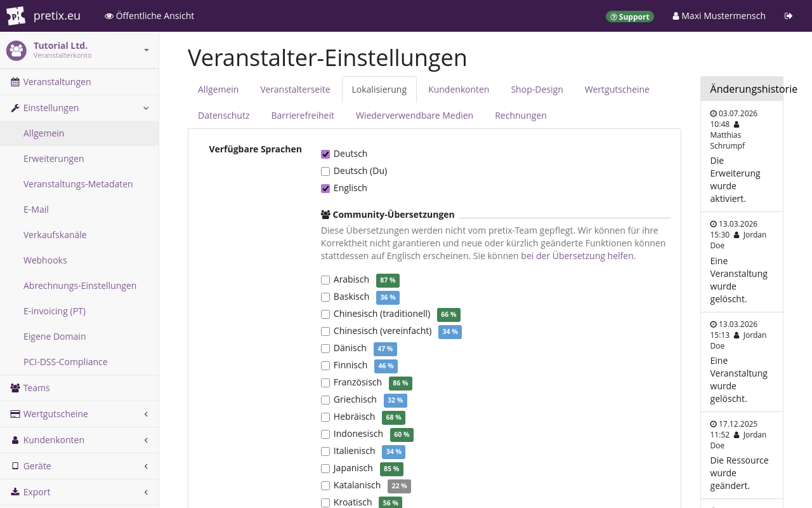Select the Dänisch checkbox
Screen dimensions: 812x508
point(325,348)
